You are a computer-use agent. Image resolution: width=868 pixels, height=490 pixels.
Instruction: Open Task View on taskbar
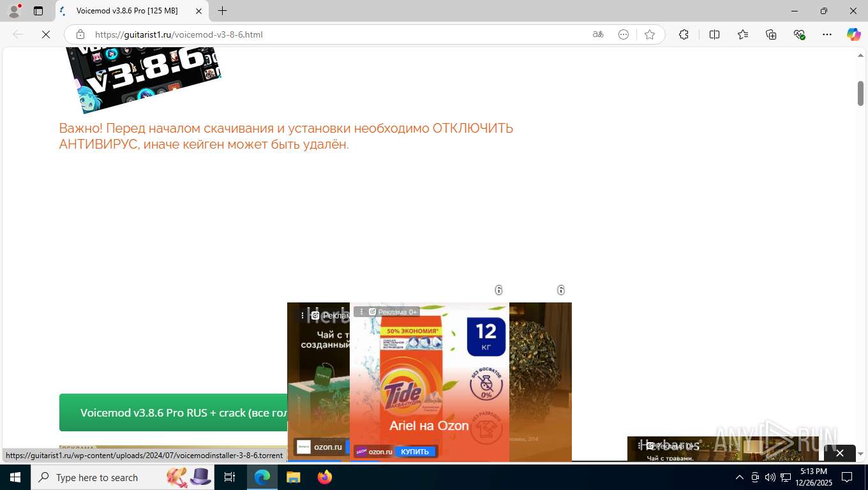(x=230, y=477)
